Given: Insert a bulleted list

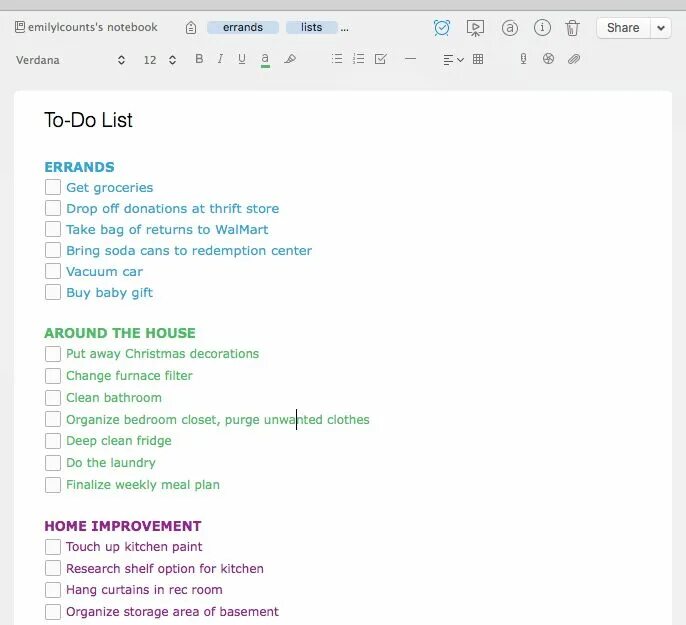Looking at the screenshot, I should 336,59.
